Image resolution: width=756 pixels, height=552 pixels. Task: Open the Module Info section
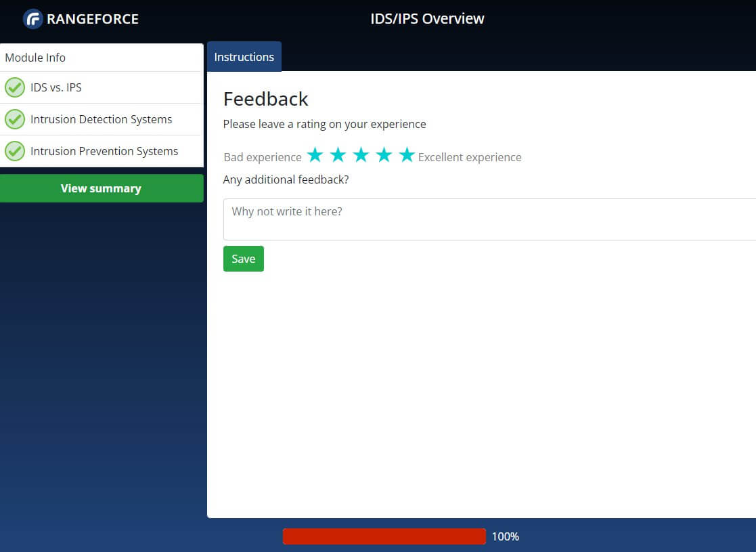pos(35,58)
